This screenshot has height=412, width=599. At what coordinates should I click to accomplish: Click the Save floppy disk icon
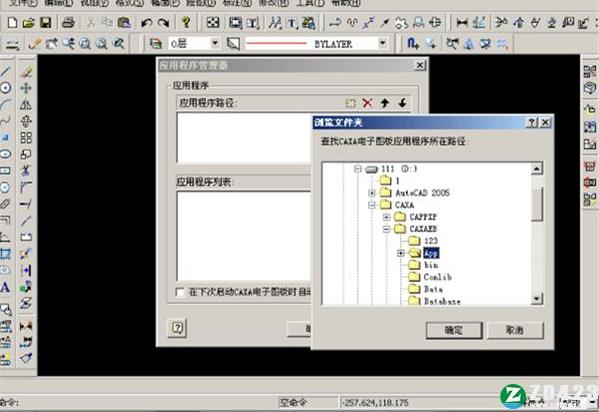pyautogui.click(x=45, y=23)
